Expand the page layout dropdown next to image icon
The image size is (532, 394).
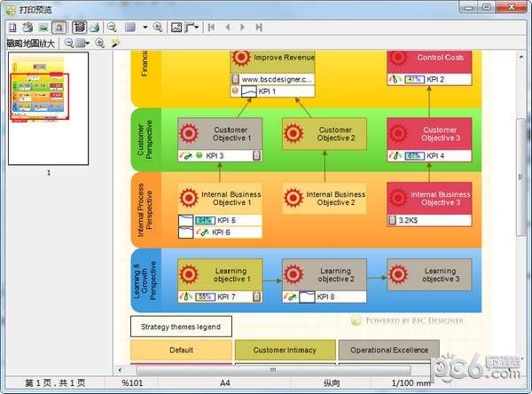[196, 27]
